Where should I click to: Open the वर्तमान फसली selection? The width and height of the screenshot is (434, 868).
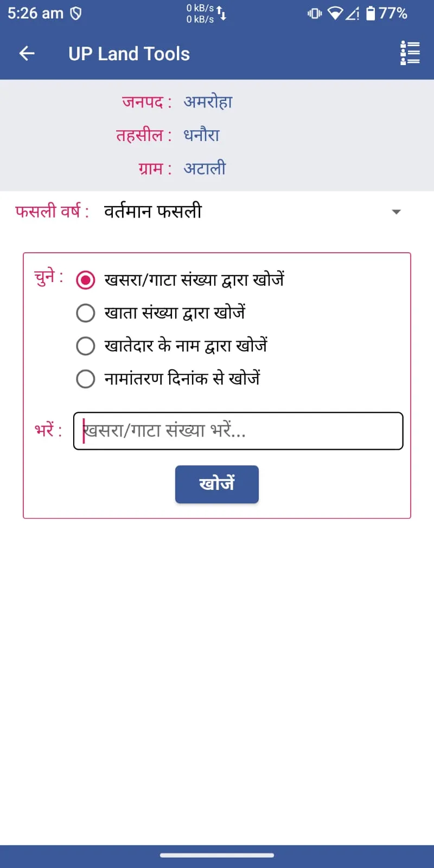point(153,211)
